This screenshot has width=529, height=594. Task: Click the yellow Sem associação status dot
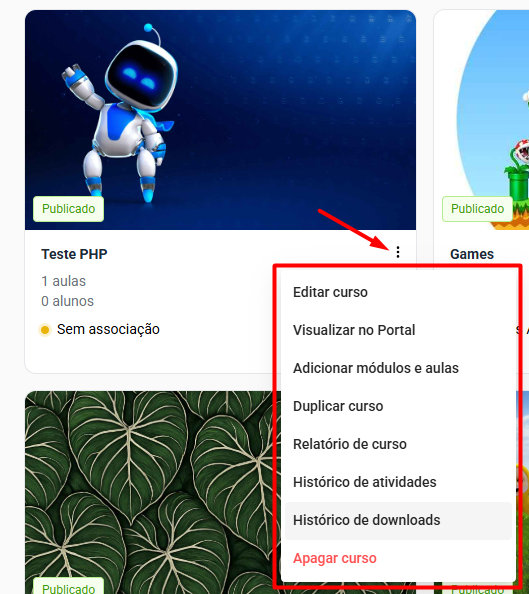[45, 330]
